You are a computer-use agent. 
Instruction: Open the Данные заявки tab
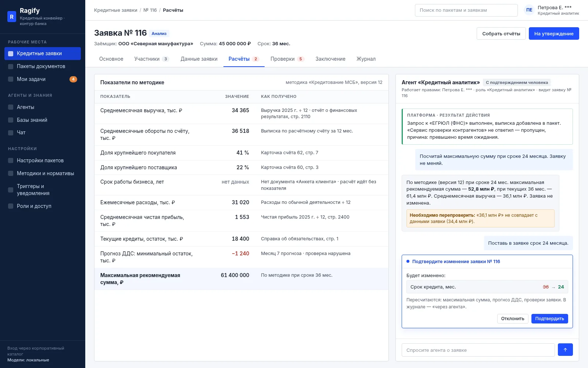[199, 59]
